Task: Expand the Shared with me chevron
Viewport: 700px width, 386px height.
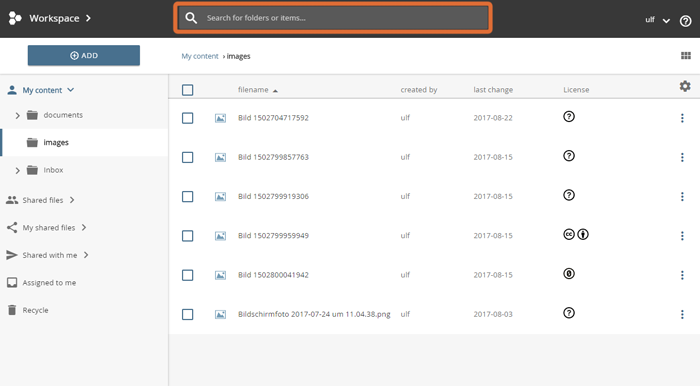Action: click(x=86, y=255)
